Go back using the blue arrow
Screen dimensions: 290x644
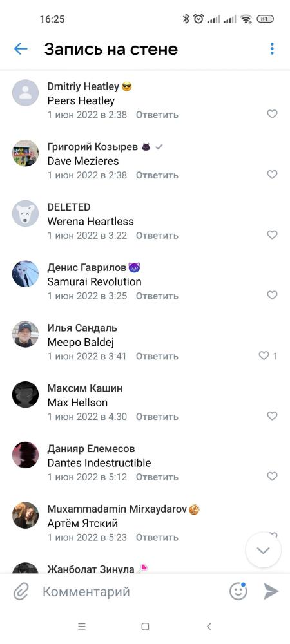click(21, 49)
